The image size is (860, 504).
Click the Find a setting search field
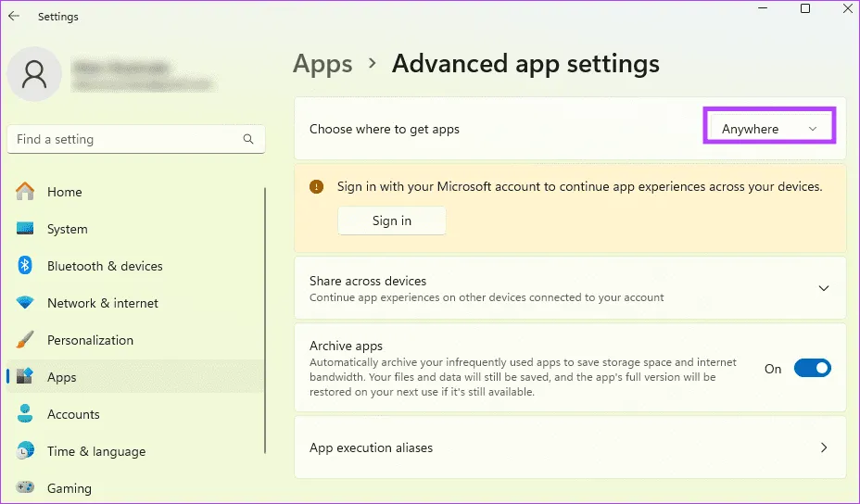[x=125, y=139]
